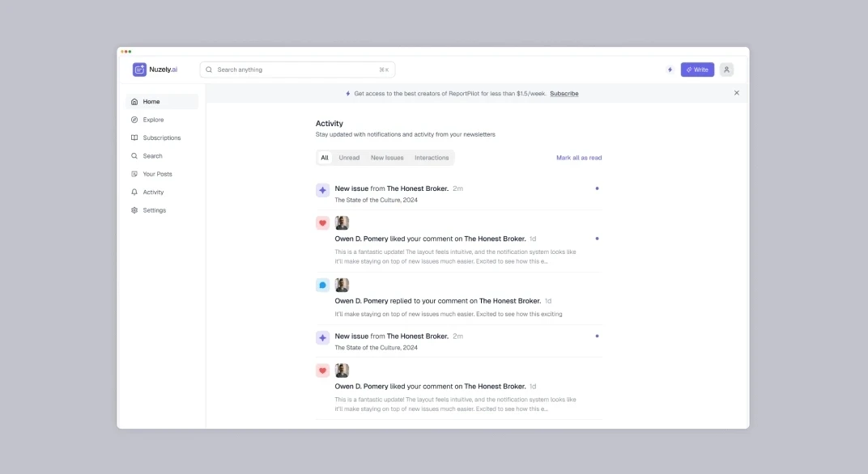868x474 pixels.
Task: Open avatar on first liked-comment notification
Action: click(x=343, y=223)
